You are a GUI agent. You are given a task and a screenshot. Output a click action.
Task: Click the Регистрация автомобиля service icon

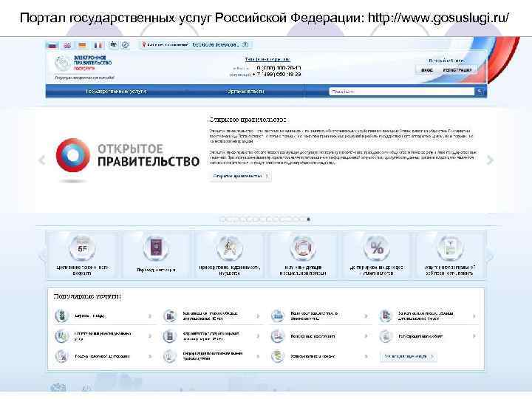point(386,336)
